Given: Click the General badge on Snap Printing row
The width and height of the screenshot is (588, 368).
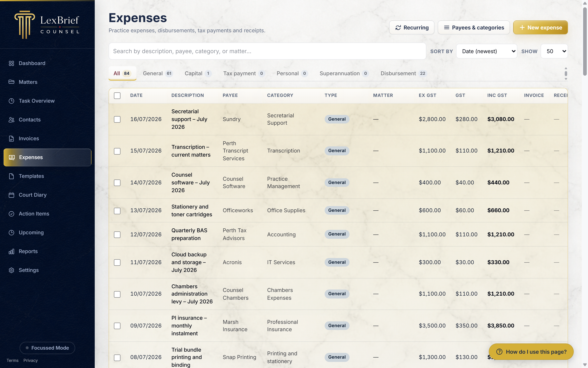Looking at the screenshot, I should pyautogui.click(x=337, y=357).
